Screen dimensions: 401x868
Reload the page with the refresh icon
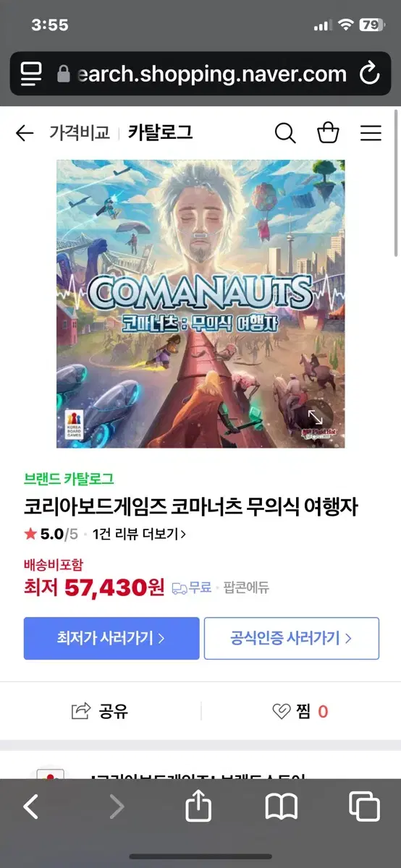(x=369, y=73)
